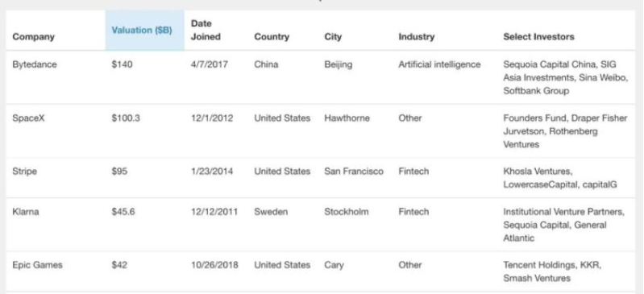The height and width of the screenshot is (294, 644).
Task: Click the $100.3 valuation cell
Action: coord(126,118)
